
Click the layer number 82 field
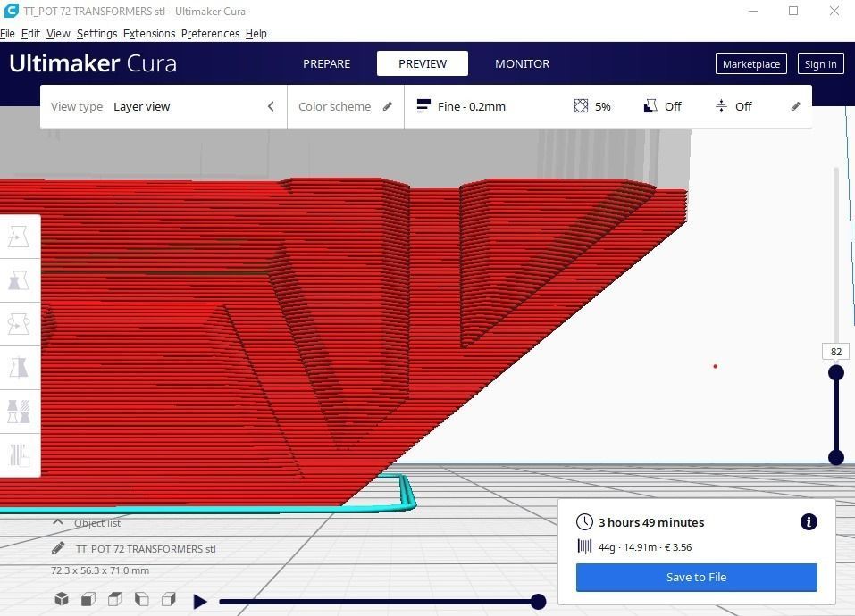(x=836, y=352)
